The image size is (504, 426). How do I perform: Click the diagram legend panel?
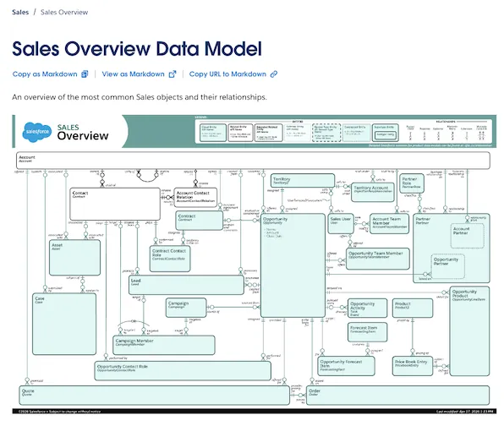click(x=343, y=132)
